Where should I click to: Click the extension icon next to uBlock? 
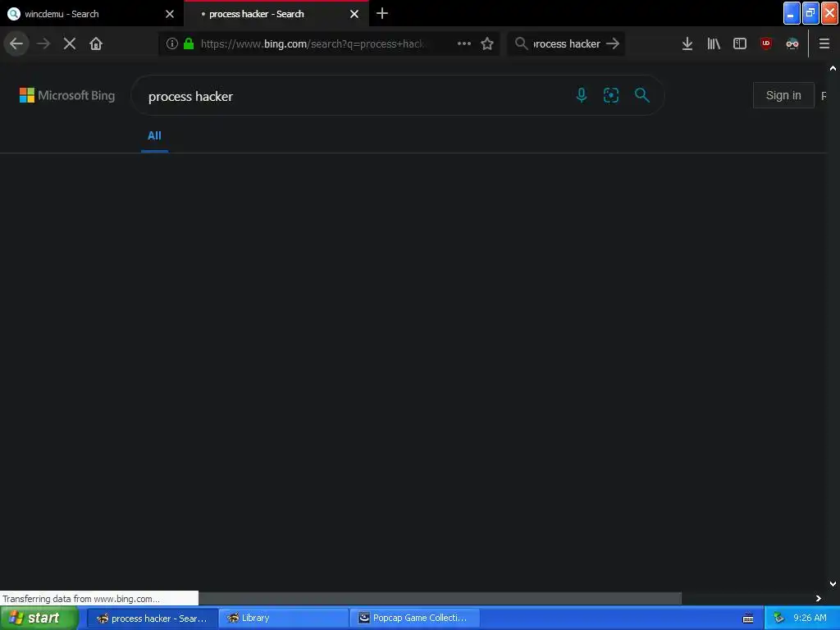tap(792, 43)
